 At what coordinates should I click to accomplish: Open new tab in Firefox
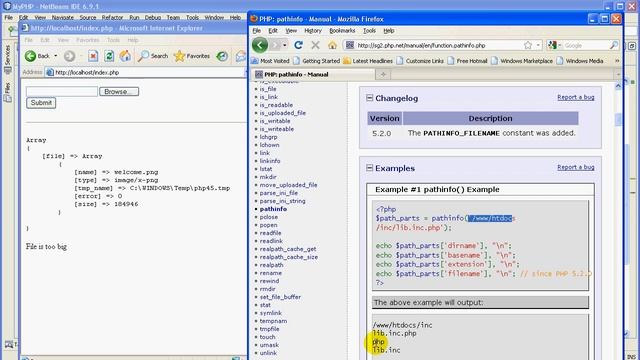(x=383, y=74)
